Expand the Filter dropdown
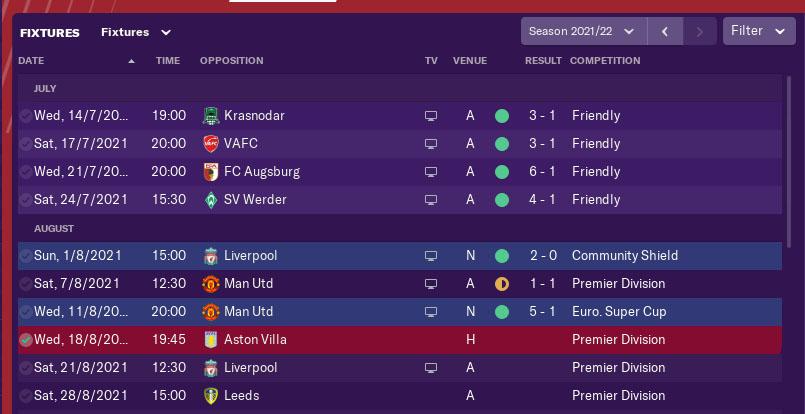 [759, 31]
